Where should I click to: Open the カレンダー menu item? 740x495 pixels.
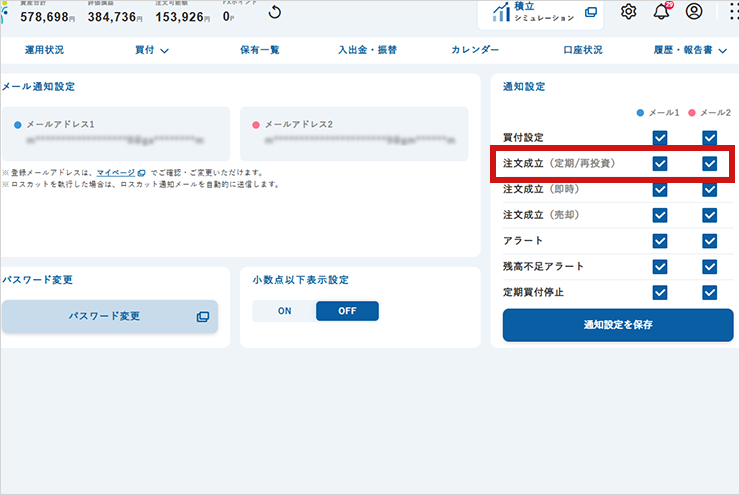coord(475,50)
